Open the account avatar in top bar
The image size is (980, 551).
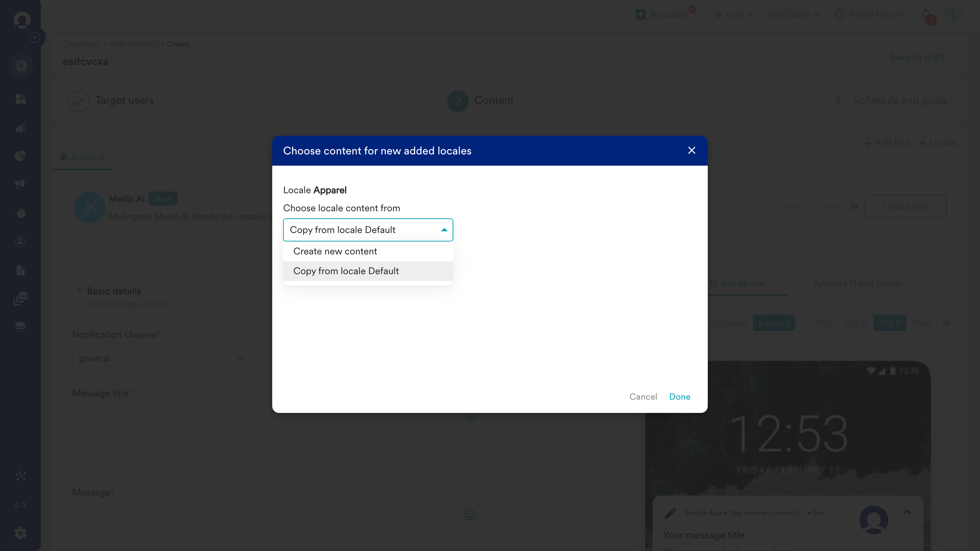tap(954, 15)
